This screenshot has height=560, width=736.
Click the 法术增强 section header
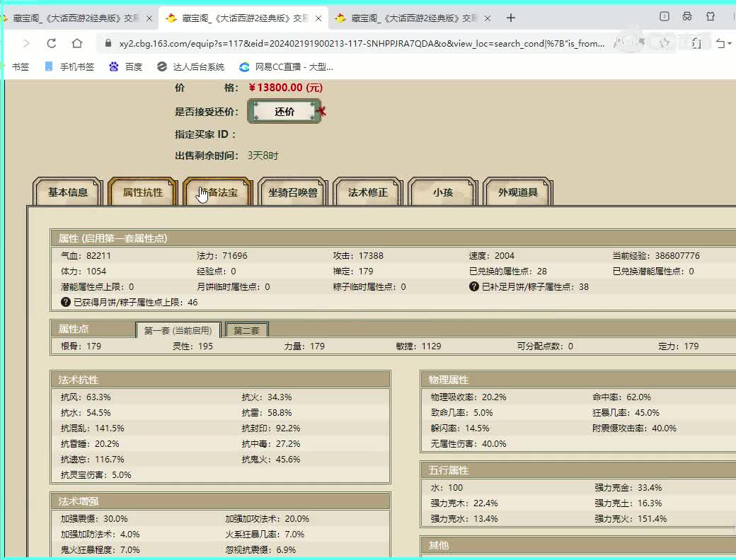(x=221, y=501)
